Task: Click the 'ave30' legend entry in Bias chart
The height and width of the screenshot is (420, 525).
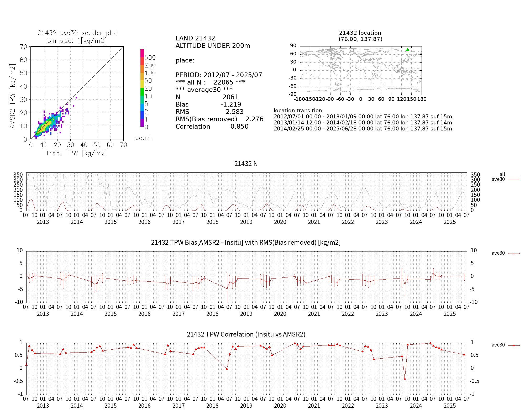Action: 506,253
